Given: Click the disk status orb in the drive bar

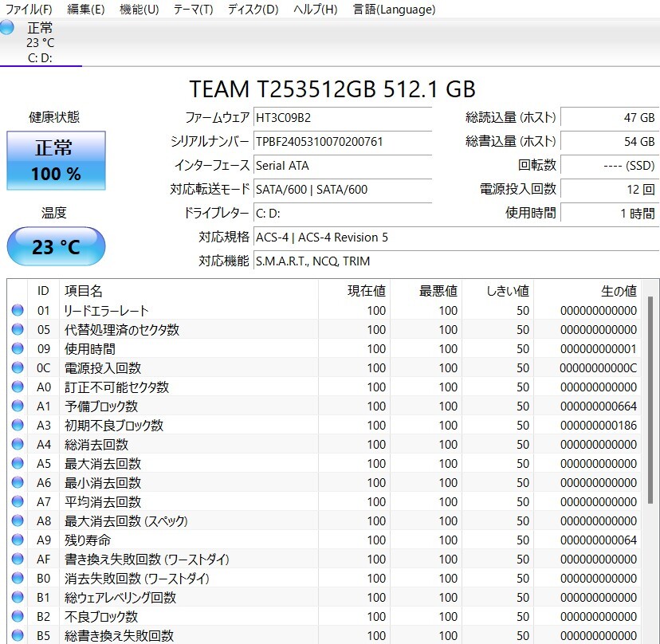Looking at the screenshot, I should click(x=7, y=28).
